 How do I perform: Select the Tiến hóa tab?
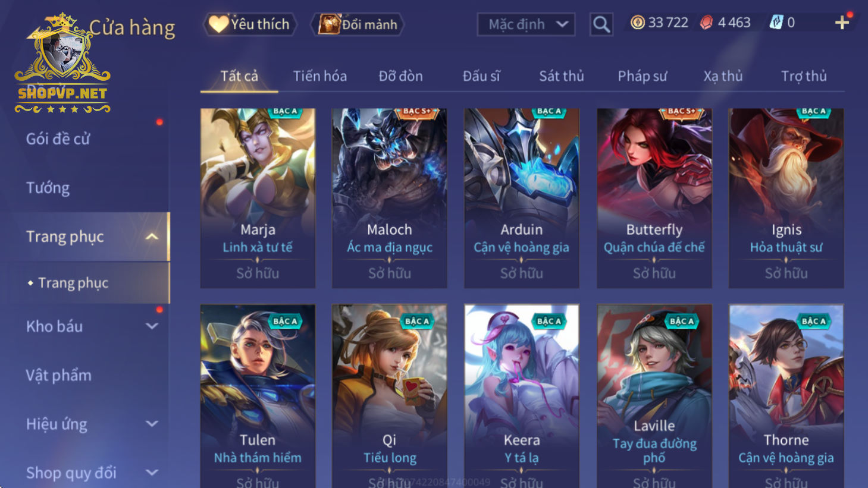pos(319,76)
